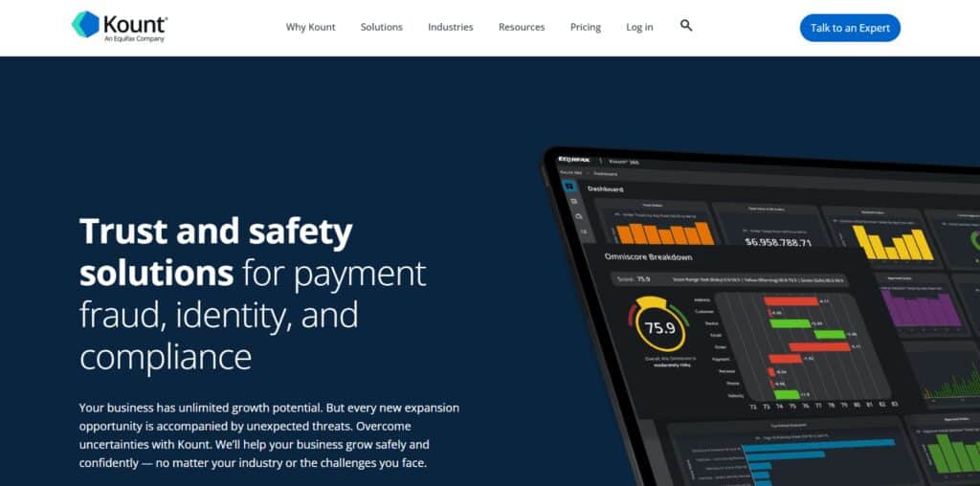980x486 pixels.
Task: Go to the Pricing page
Action: [x=586, y=27]
